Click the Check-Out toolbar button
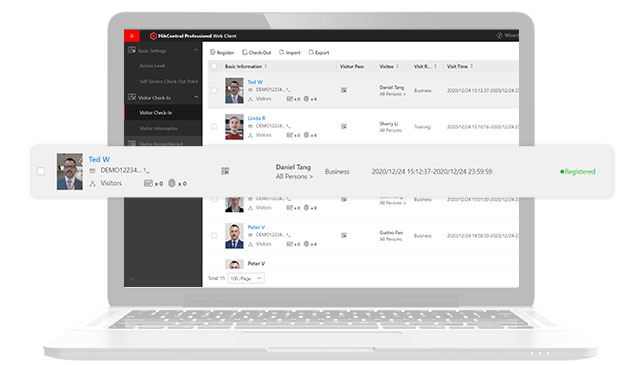642x365 pixels. [257, 52]
